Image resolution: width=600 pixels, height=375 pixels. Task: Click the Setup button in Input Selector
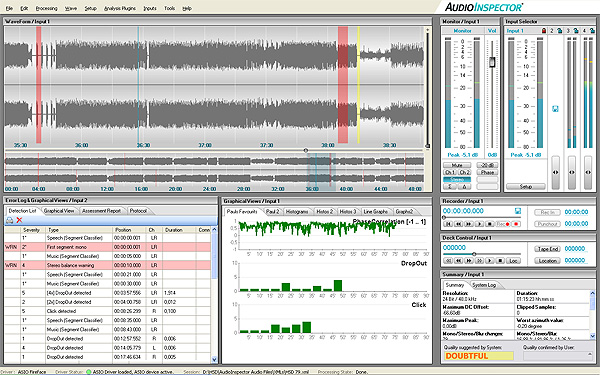pos(526,187)
